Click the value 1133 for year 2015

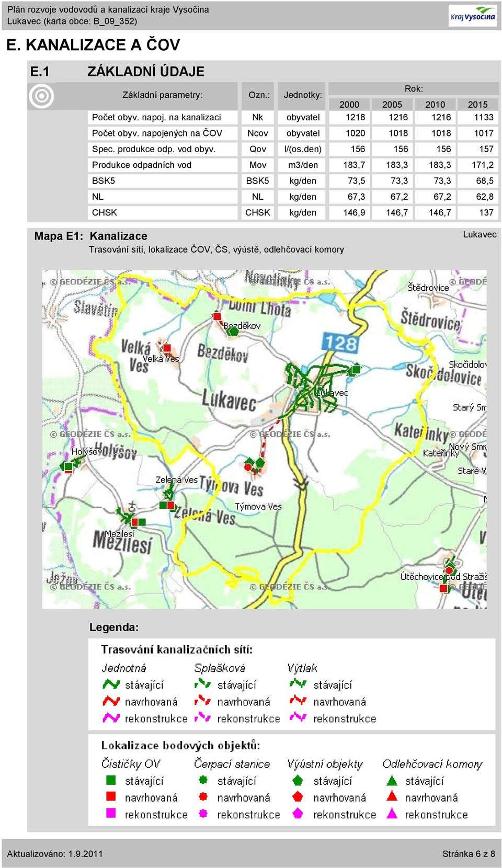tap(484, 117)
